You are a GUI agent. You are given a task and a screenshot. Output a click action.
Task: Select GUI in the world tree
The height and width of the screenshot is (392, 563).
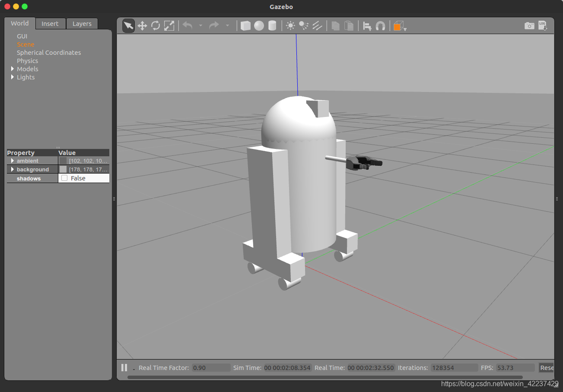click(x=22, y=36)
